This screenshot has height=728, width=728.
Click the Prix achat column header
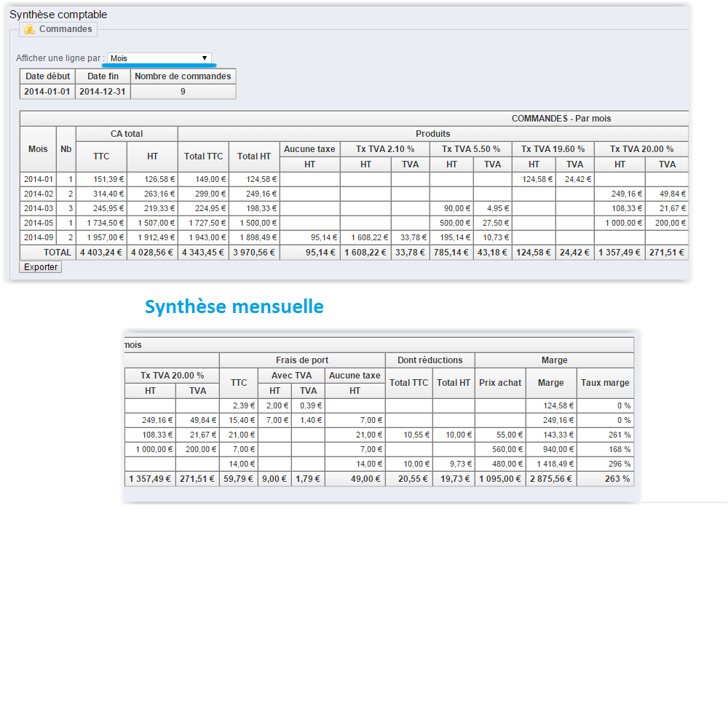(500, 383)
